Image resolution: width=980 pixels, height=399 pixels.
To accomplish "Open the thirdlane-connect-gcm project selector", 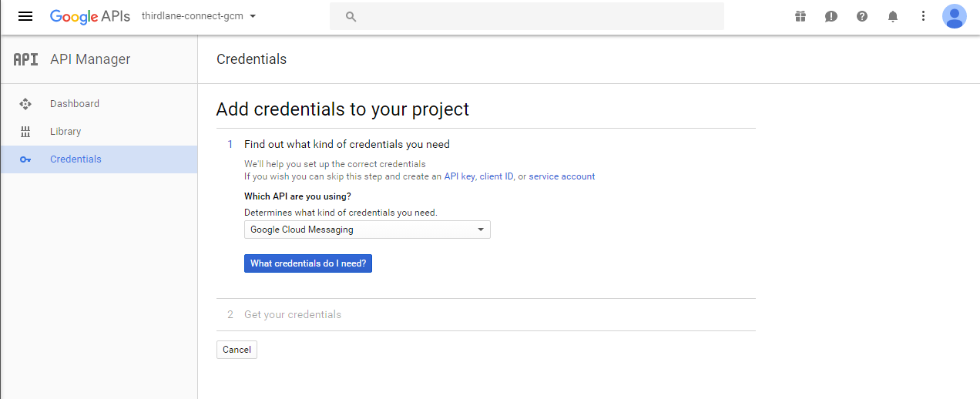I will [x=199, y=16].
